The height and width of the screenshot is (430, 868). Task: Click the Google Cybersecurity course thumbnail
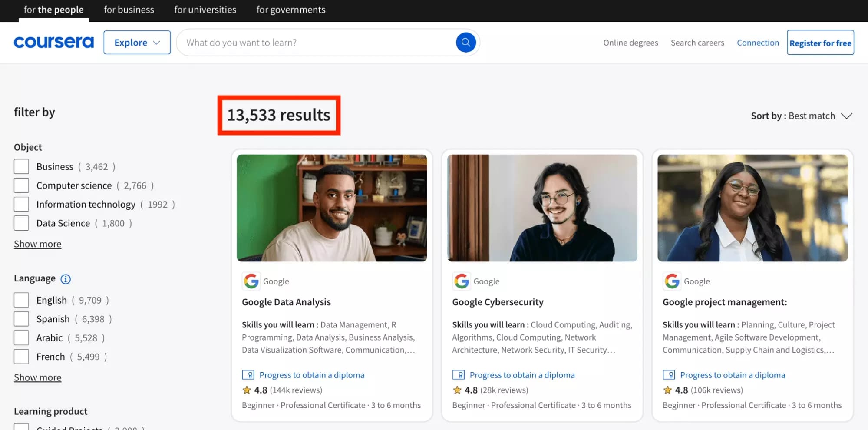click(542, 208)
